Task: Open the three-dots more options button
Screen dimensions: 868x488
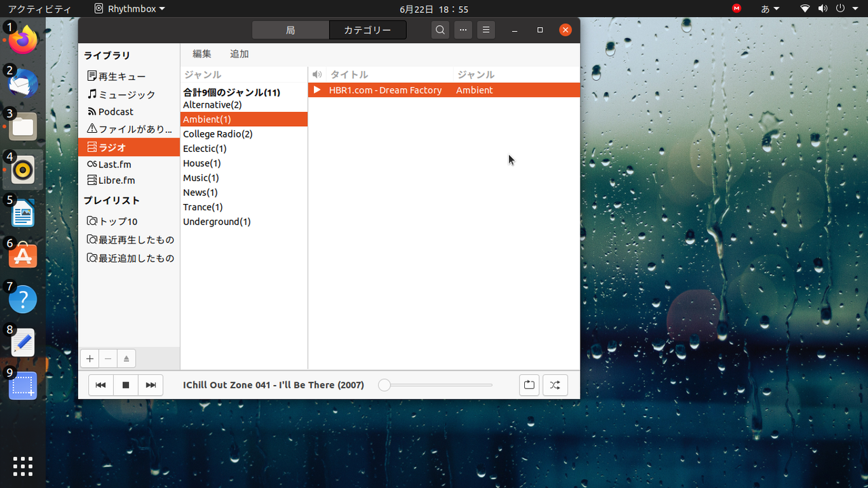Action: click(x=463, y=30)
